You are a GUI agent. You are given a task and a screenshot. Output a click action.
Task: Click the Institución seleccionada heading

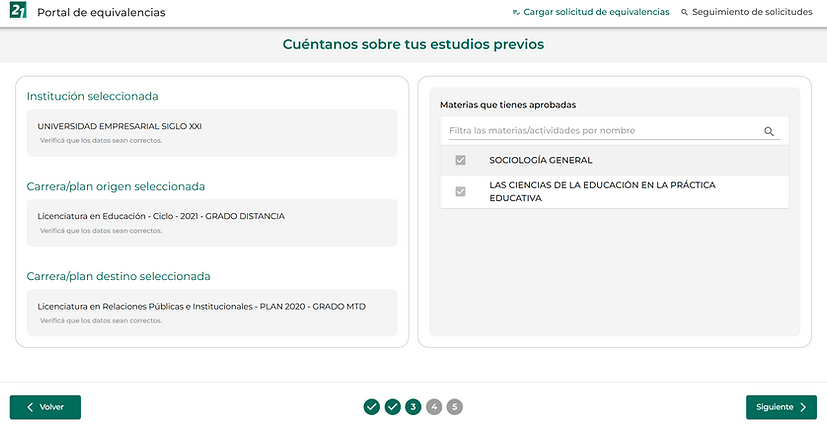[92, 96]
